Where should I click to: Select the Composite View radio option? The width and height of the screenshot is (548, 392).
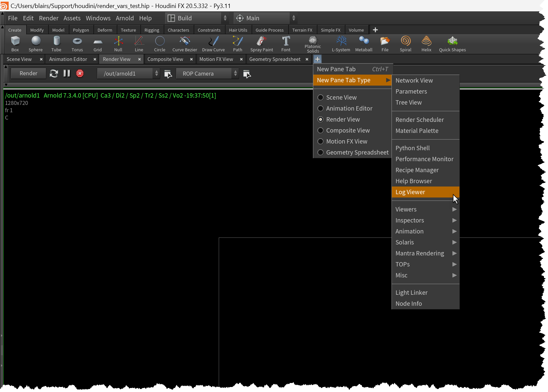click(x=321, y=131)
